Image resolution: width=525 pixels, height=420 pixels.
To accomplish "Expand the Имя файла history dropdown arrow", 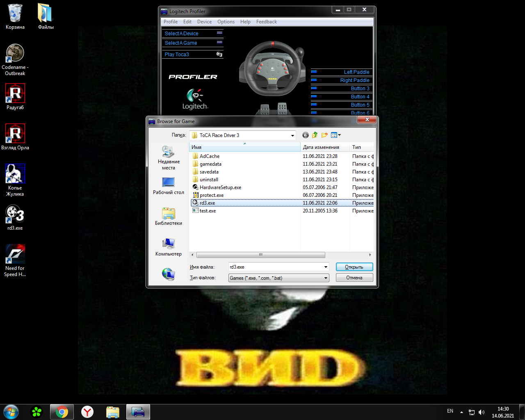I will [x=326, y=267].
